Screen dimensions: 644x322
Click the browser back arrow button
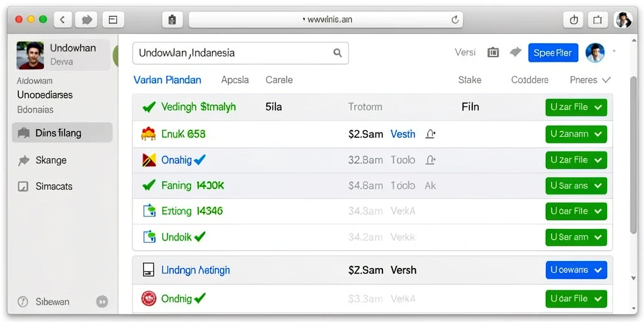click(x=62, y=19)
